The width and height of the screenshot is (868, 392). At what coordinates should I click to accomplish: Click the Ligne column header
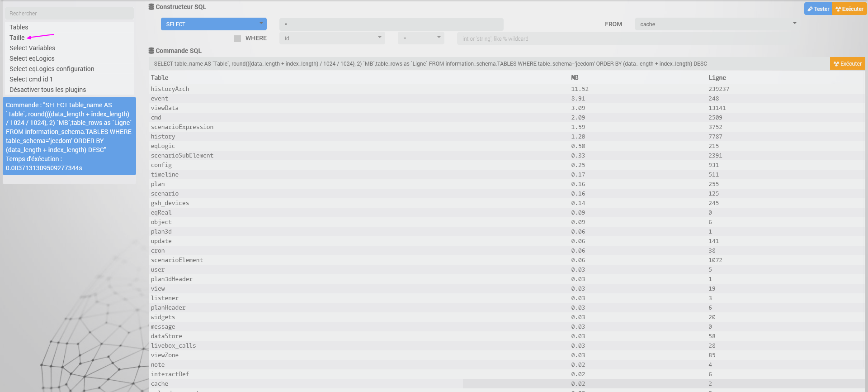[717, 77]
